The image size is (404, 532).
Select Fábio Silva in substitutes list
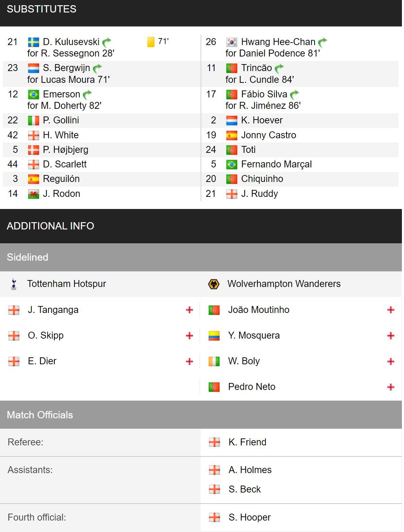click(x=264, y=94)
